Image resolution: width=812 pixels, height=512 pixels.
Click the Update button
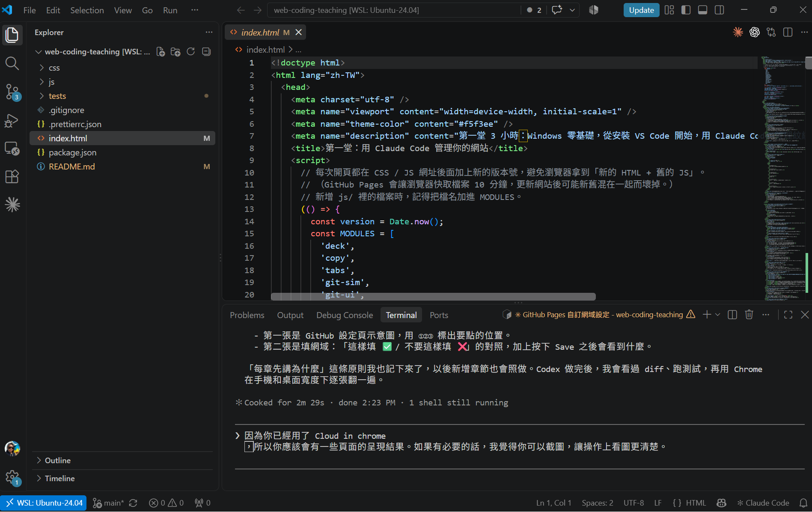(x=641, y=10)
